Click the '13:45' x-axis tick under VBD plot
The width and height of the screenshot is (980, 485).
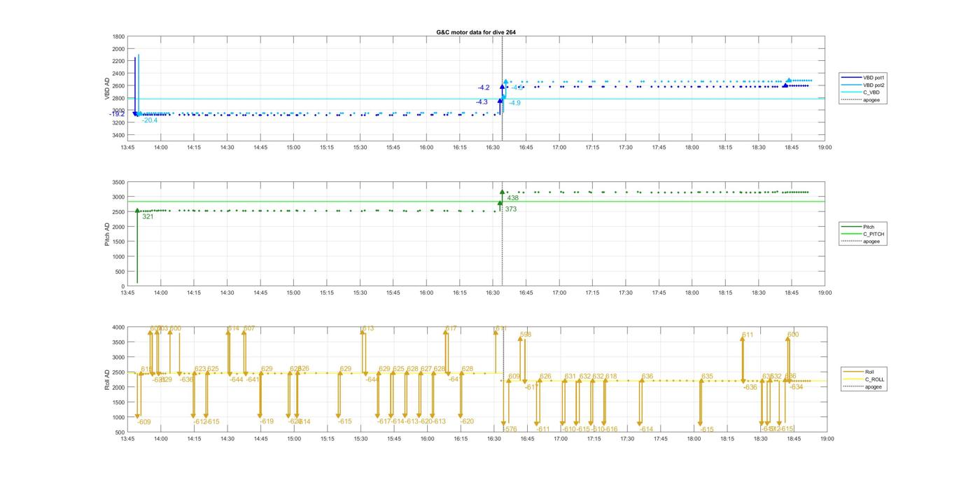pyautogui.click(x=127, y=148)
